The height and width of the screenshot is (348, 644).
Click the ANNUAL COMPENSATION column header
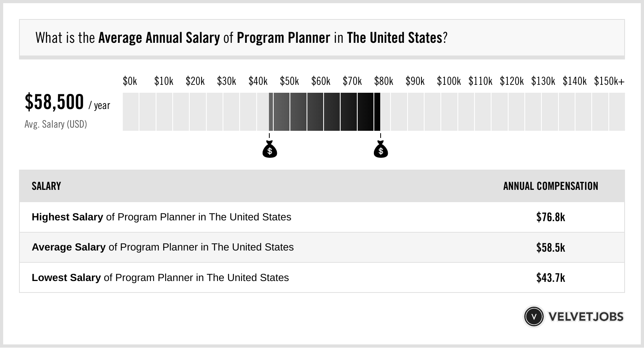(551, 186)
